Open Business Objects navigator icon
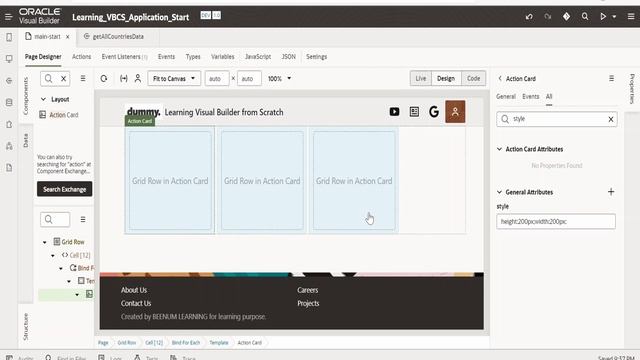The image size is (640, 360). coord(9,102)
